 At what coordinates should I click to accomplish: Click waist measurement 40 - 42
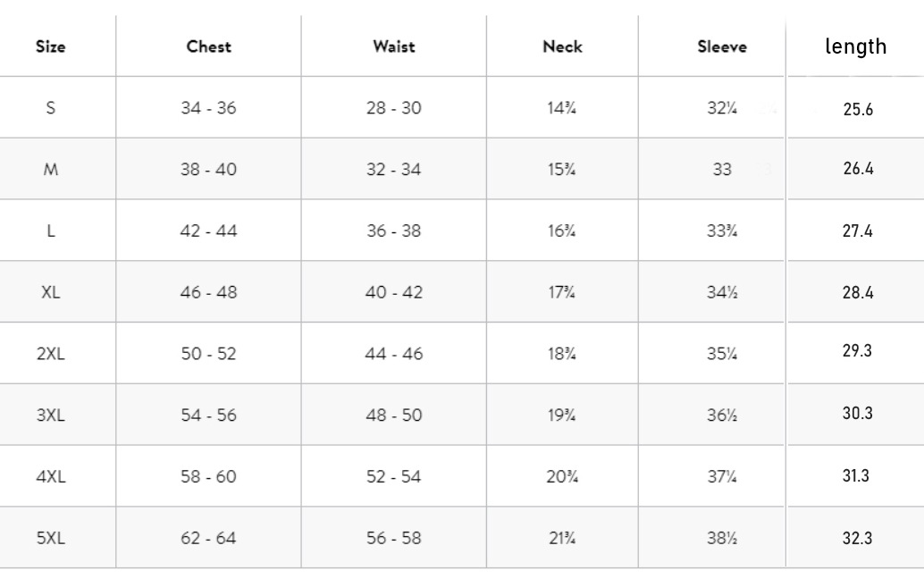tap(393, 293)
